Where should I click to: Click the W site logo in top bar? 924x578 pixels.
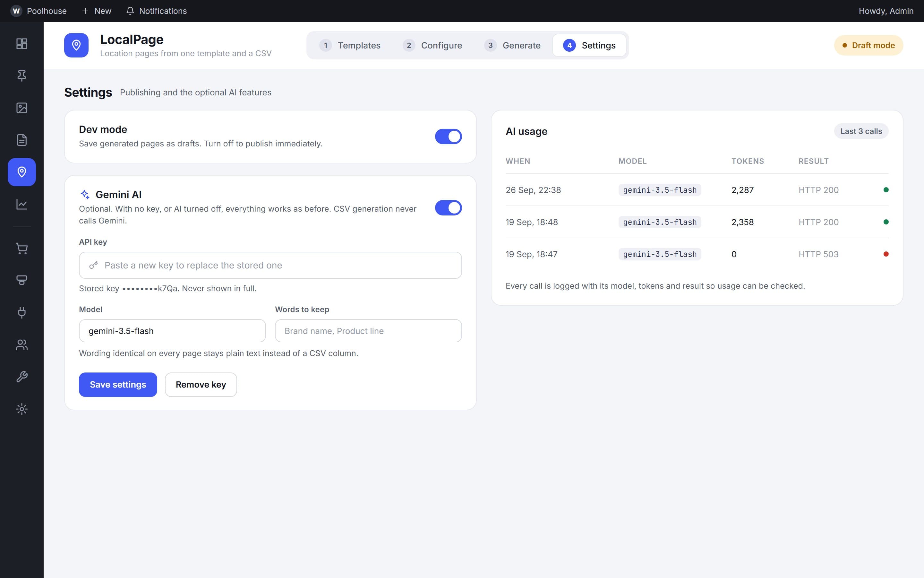pyautogui.click(x=16, y=11)
